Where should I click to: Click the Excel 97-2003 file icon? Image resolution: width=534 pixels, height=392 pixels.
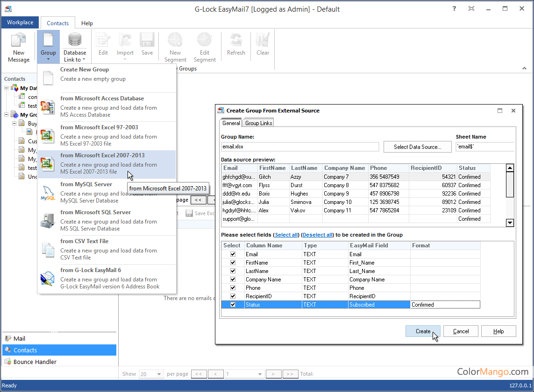48,136
